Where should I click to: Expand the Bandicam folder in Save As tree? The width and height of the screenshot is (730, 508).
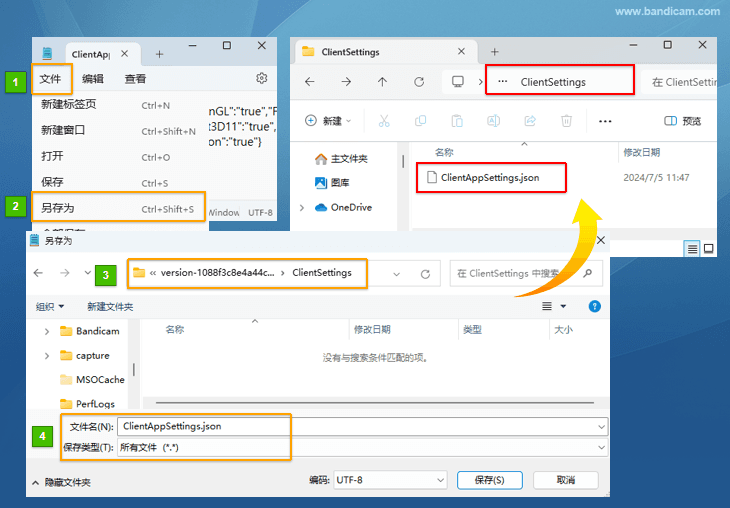[x=47, y=332]
